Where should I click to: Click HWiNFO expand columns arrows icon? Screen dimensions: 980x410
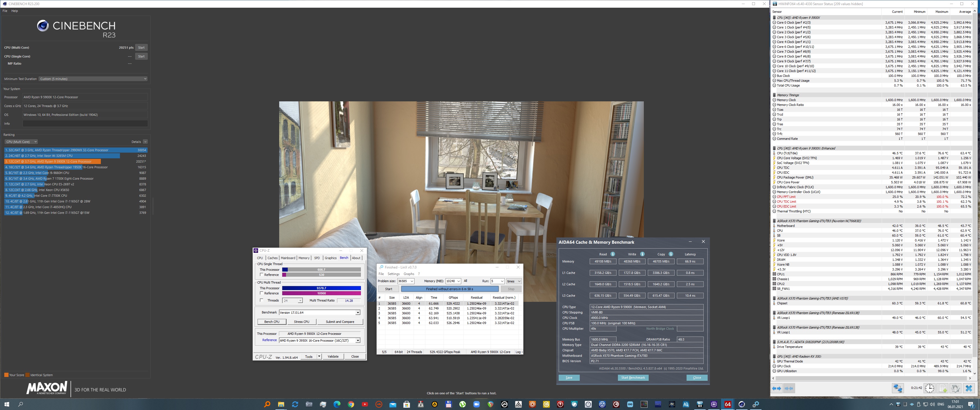point(777,388)
